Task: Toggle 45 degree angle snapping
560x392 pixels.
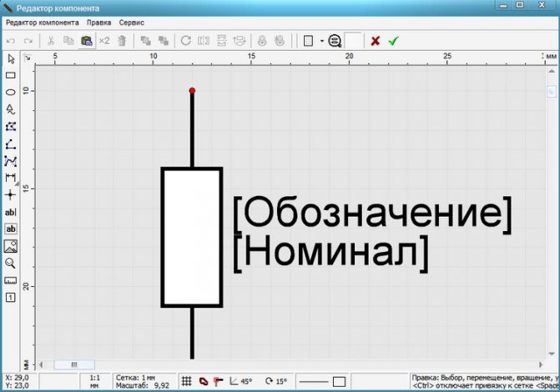Action: click(240, 381)
